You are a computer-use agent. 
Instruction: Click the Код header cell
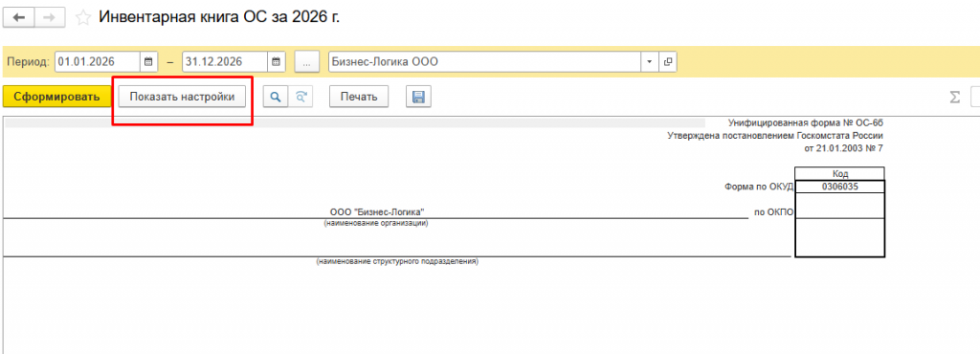[839, 173]
